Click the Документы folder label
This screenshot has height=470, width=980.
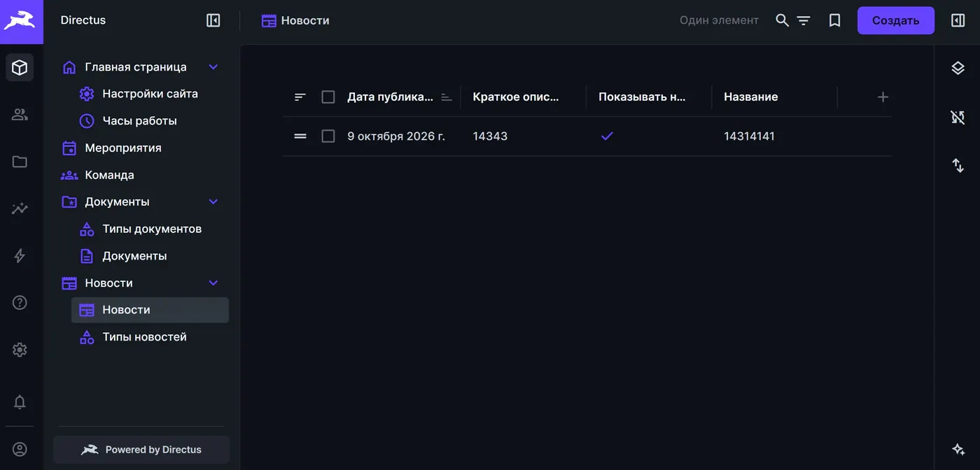(117, 202)
